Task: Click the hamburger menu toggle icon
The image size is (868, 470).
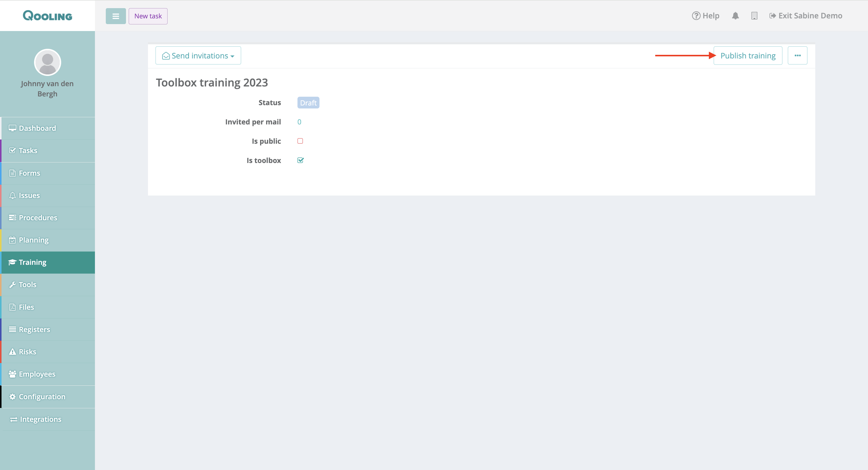Action: click(x=115, y=16)
